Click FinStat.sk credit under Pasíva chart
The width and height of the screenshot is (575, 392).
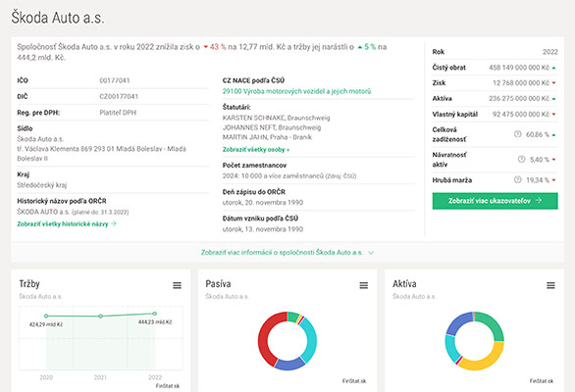(x=354, y=381)
